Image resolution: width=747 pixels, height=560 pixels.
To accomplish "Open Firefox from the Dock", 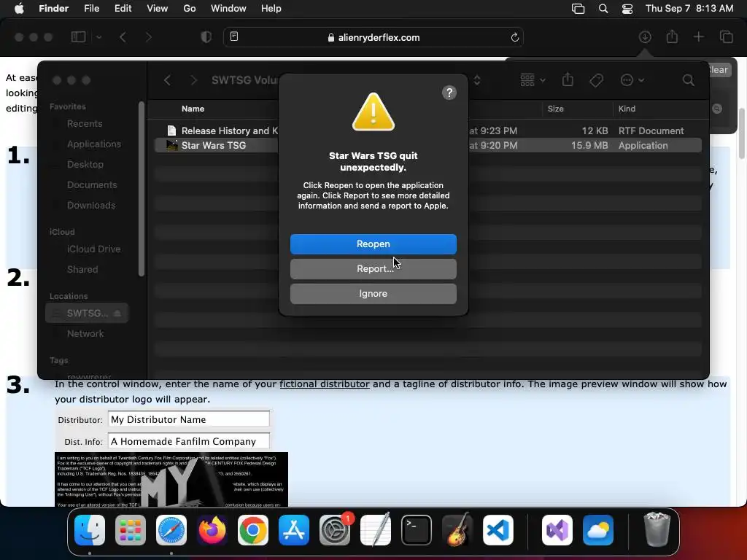I will 212,530.
